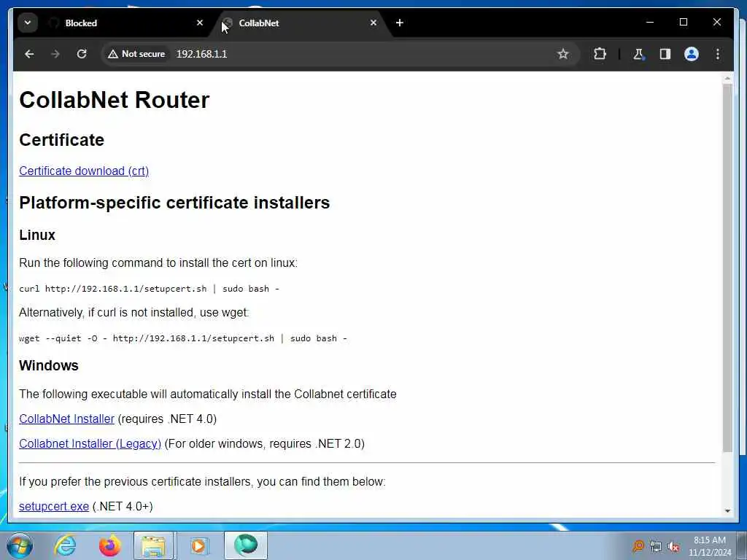The width and height of the screenshot is (747, 560).
Task: Download the setupcert.exe link
Action: [54, 506]
